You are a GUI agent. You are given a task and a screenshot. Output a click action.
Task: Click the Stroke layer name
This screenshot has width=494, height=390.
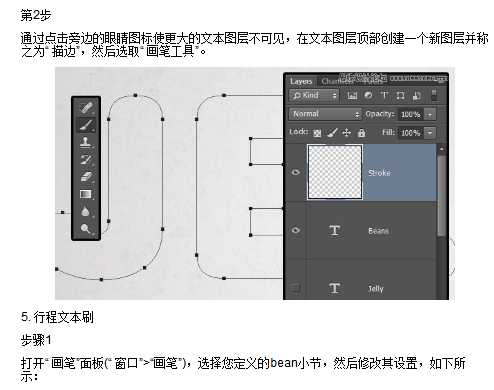[379, 173]
